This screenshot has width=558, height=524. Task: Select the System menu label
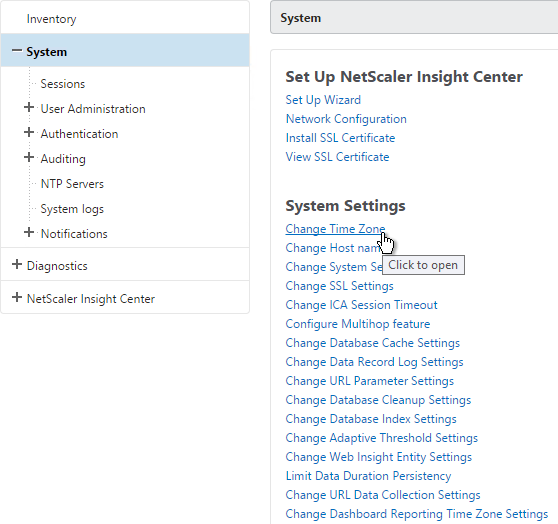pos(47,52)
